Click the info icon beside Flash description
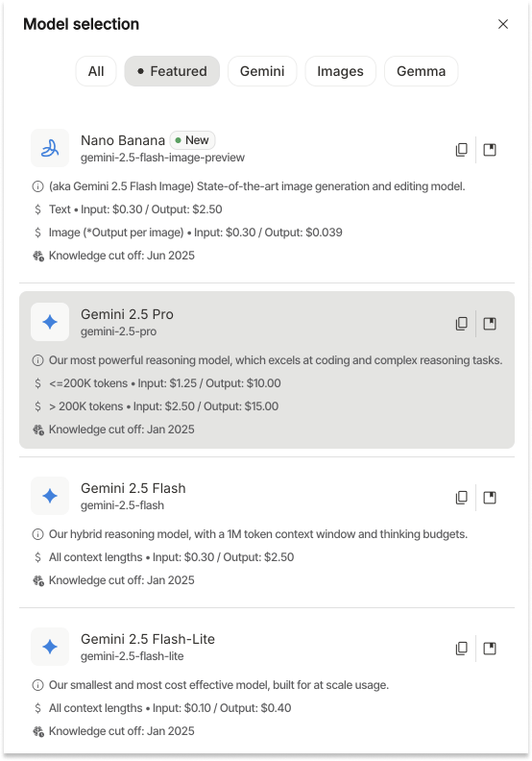Viewport: 532px width, 761px height. coord(37,534)
